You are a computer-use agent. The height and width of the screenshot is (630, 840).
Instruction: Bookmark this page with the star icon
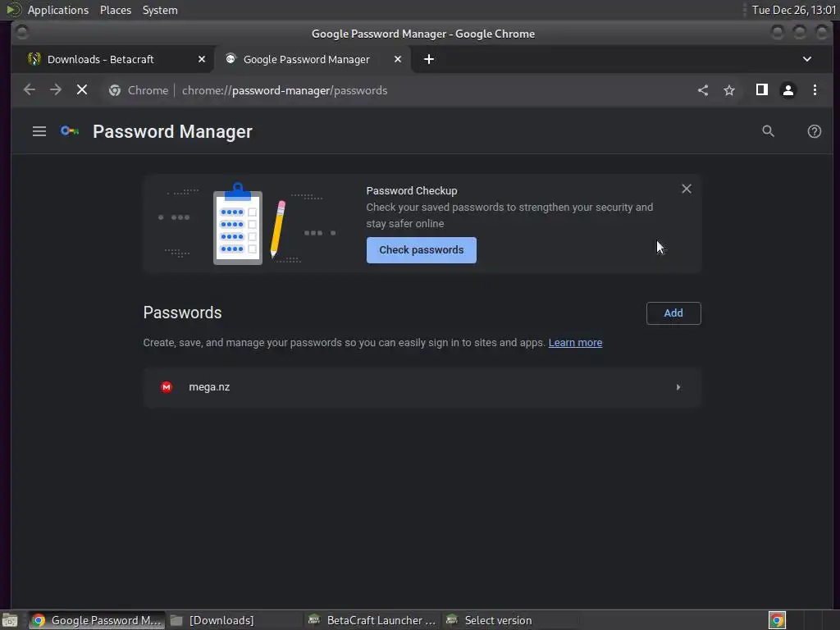[729, 90]
